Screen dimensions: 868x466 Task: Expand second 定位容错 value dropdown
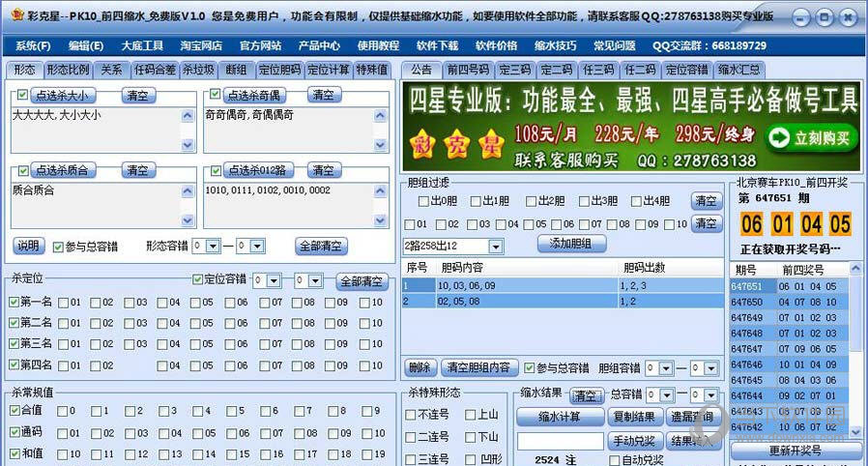click(x=315, y=280)
